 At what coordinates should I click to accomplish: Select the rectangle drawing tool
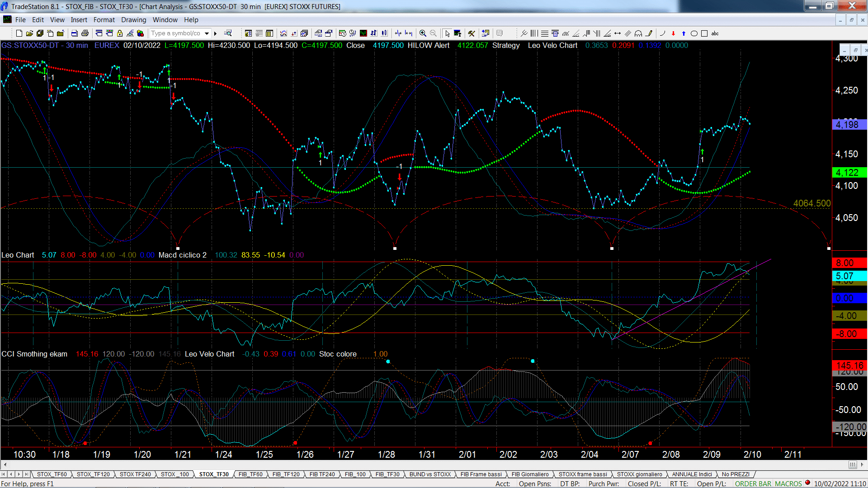point(704,33)
